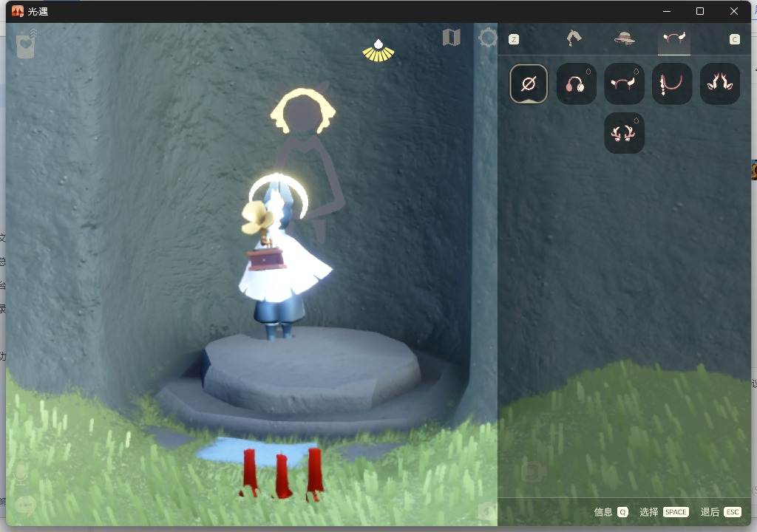
Task: Click the red candles on the grass
Action: coord(282,474)
